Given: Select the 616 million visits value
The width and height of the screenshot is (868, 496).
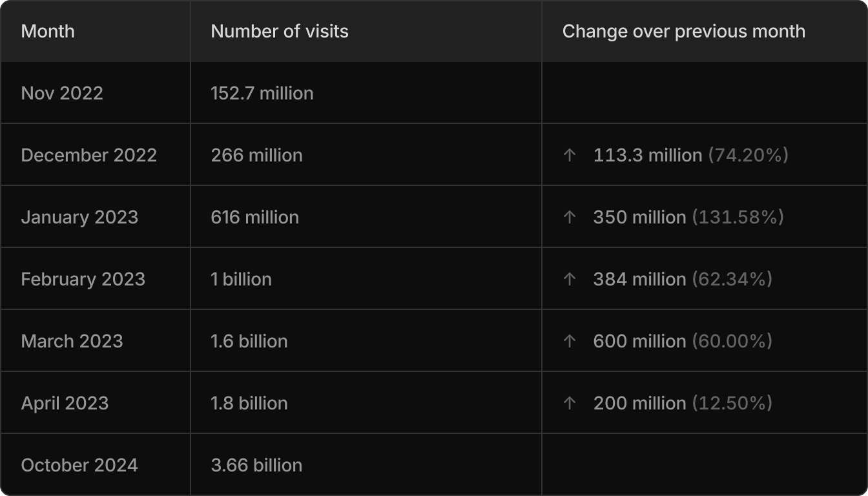Looking at the screenshot, I should 255,217.
